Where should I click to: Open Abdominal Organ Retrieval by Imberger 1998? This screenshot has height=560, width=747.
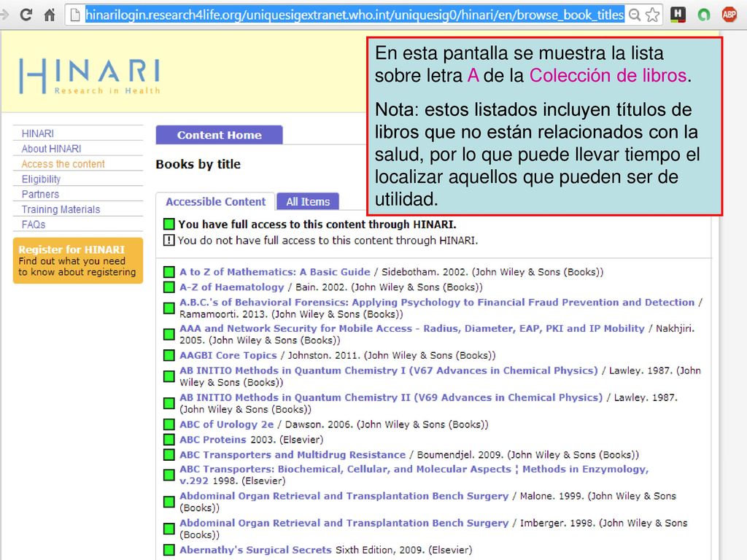[x=344, y=523]
